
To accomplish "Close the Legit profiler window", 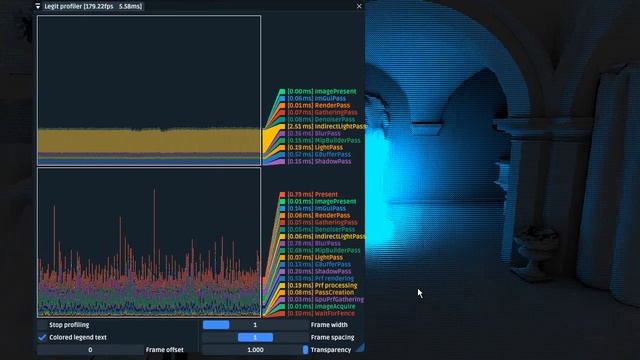I will 359,6.
